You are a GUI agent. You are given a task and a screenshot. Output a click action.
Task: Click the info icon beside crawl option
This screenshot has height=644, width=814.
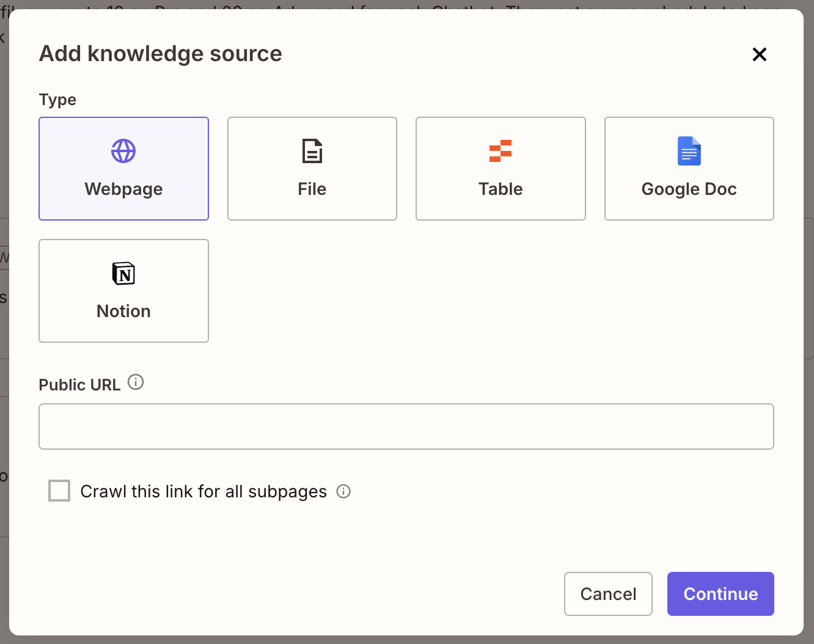pos(343,491)
